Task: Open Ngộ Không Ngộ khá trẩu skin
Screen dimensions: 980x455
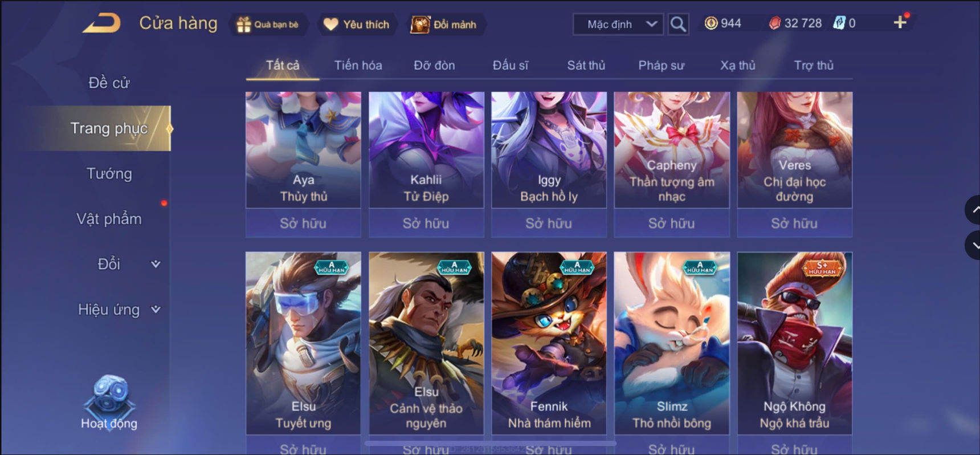Action: [795, 343]
